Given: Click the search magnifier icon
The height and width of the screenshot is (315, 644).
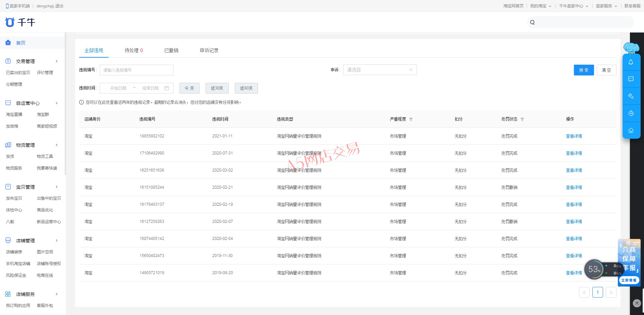Looking at the screenshot, I should coord(532,22).
